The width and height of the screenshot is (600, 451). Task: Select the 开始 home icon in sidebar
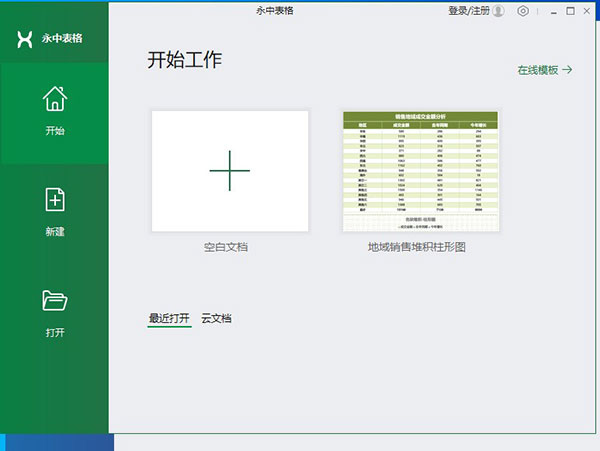pos(54,99)
